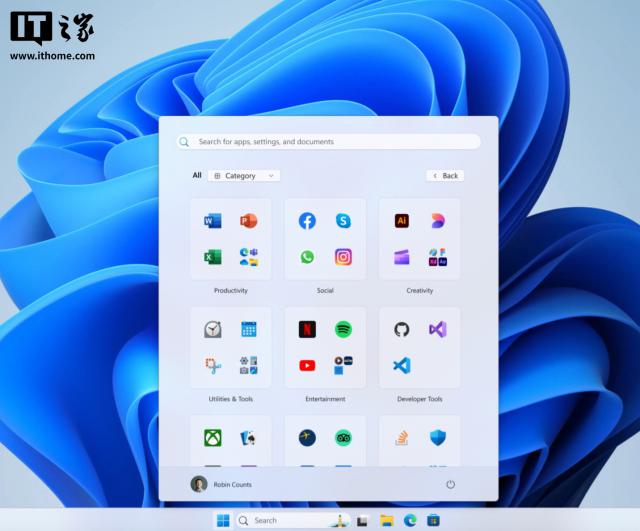640x531 pixels.
Task: Open Adobe Illustrator icon
Action: (x=401, y=221)
